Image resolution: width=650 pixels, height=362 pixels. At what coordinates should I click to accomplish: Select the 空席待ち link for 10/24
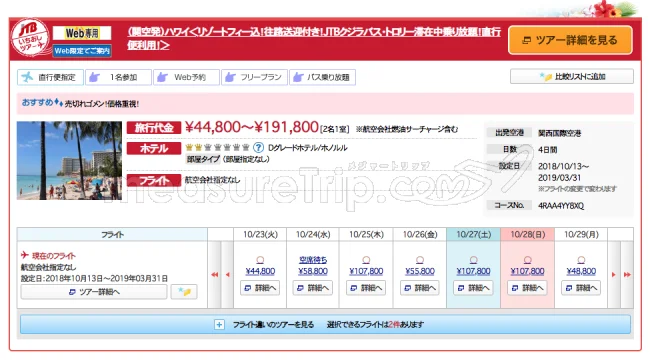point(313,260)
